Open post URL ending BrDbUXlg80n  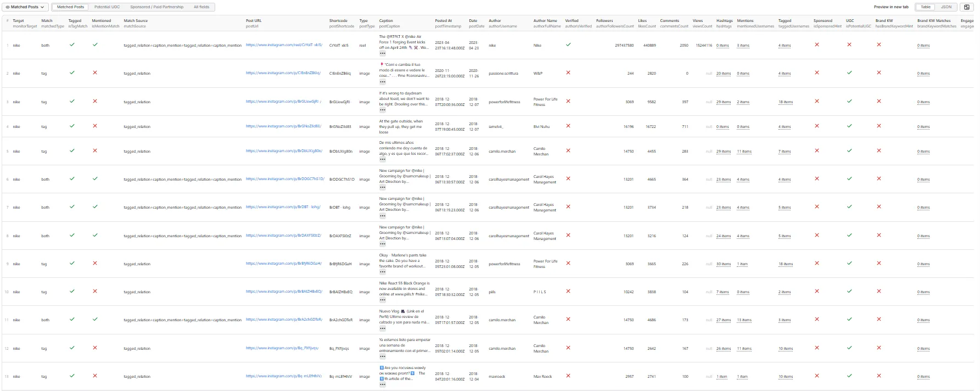pyautogui.click(x=284, y=151)
